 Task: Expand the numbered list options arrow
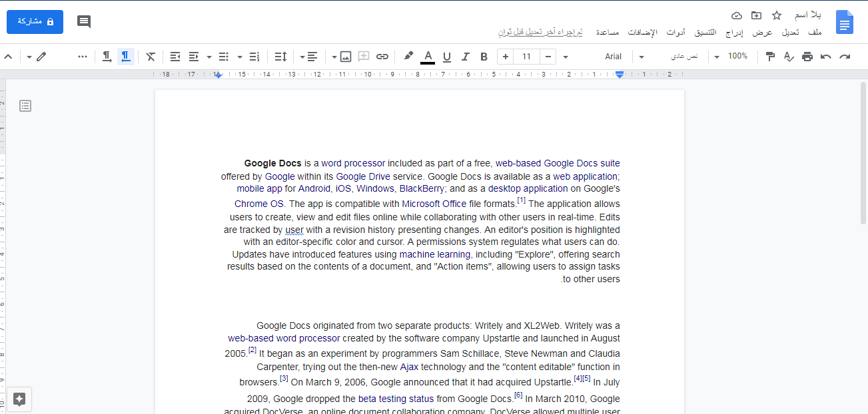click(240, 57)
